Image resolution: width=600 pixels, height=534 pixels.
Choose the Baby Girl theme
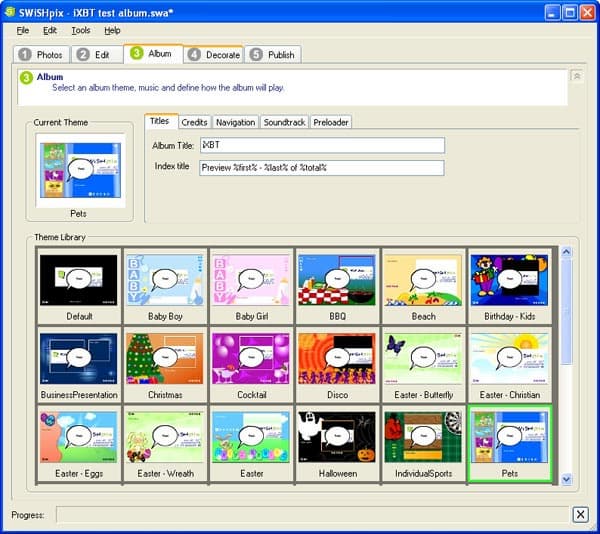[251, 286]
